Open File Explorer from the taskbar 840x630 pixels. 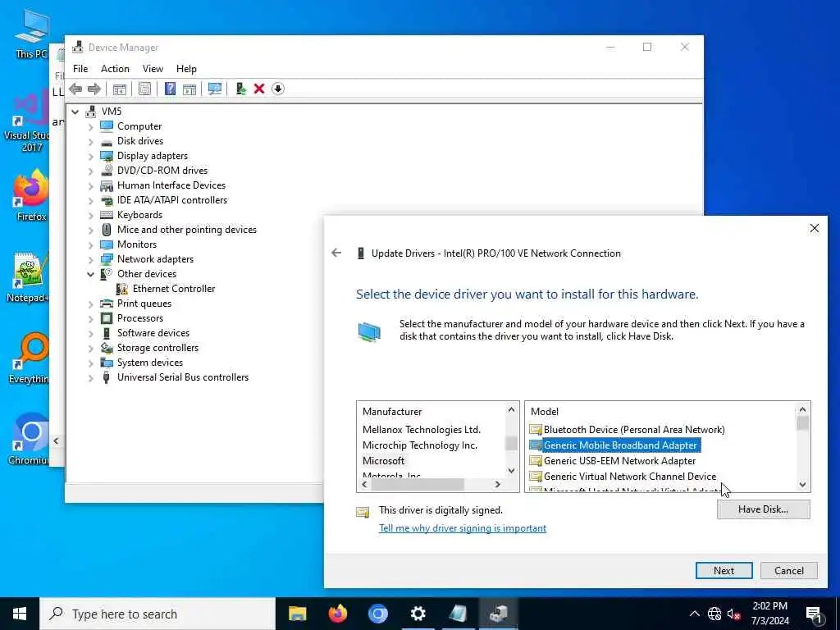297,614
